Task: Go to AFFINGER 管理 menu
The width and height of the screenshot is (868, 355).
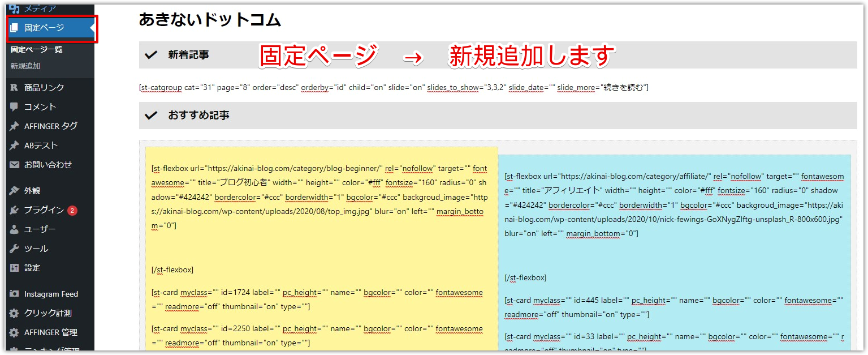Action: (x=50, y=332)
